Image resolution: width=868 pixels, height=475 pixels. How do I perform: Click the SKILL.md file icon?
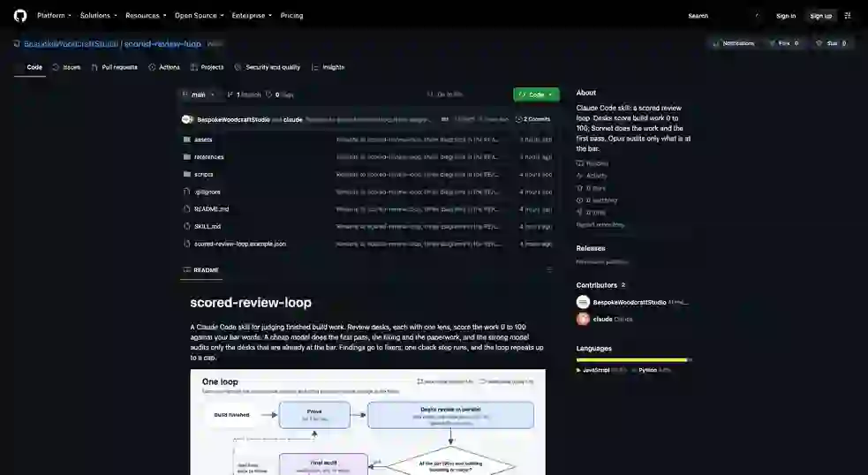coord(187,226)
